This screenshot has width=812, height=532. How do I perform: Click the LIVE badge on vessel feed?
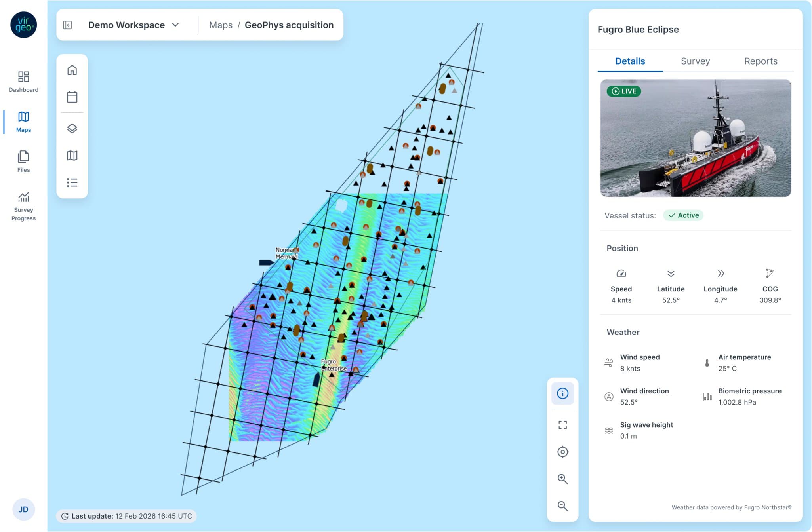tap(624, 91)
